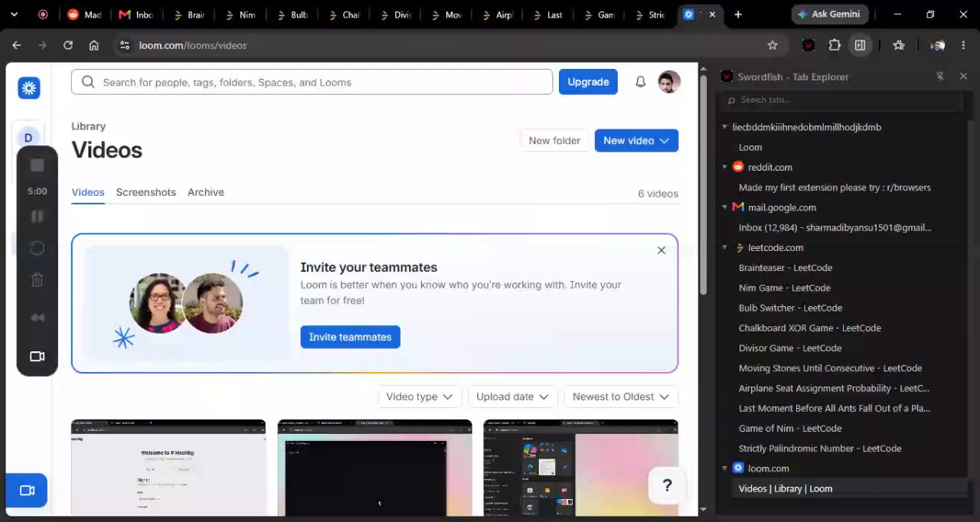Open a new browser tab

(738, 15)
